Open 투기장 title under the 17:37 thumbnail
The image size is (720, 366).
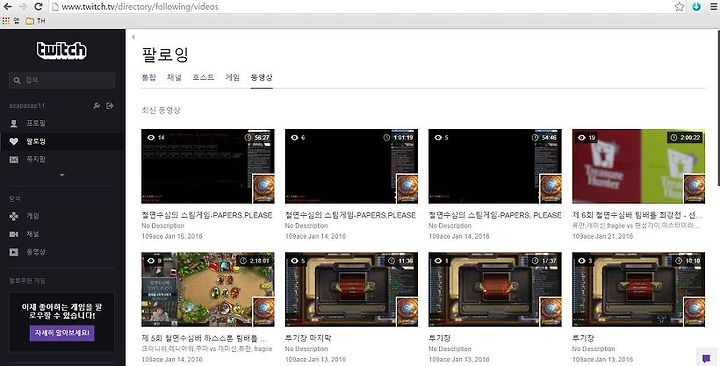pos(439,338)
